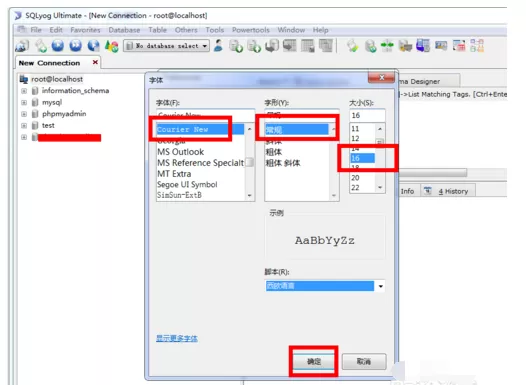Click the green inward-arrows schema sync icon

(x=387, y=46)
